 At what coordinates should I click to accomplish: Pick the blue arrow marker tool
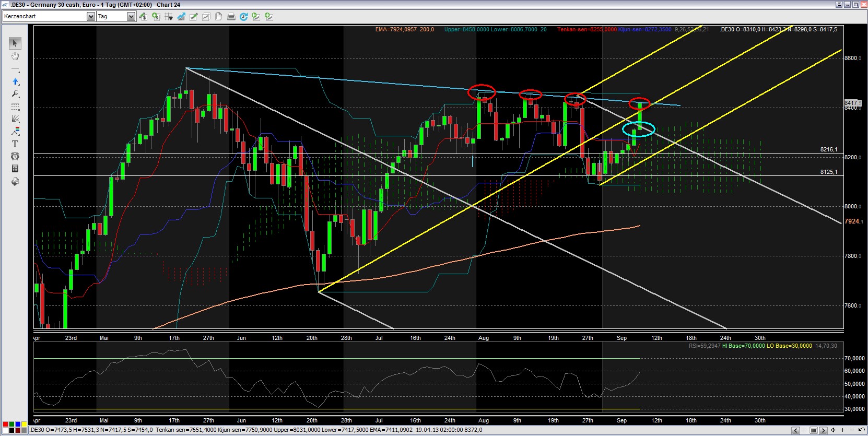pyautogui.click(x=15, y=81)
